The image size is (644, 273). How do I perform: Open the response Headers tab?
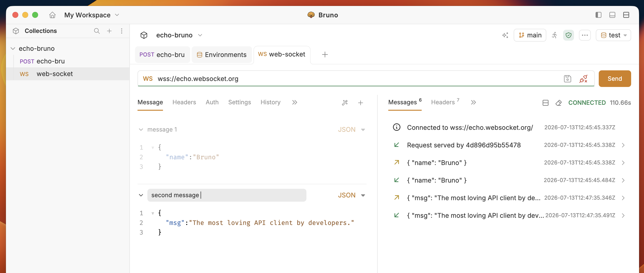[445, 102]
